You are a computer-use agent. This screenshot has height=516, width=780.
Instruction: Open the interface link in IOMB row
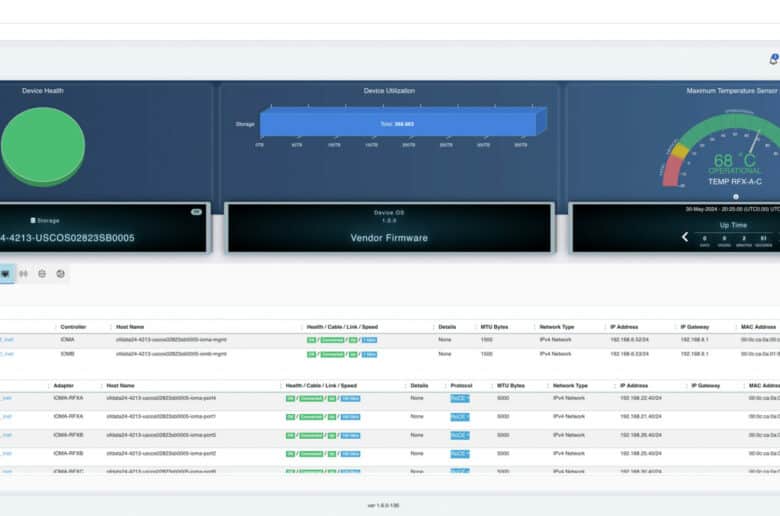click(x=6, y=354)
